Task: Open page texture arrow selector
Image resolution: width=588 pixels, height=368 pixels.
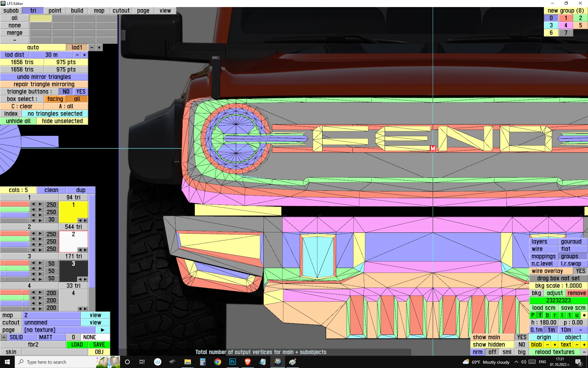Action: (x=103, y=330)
